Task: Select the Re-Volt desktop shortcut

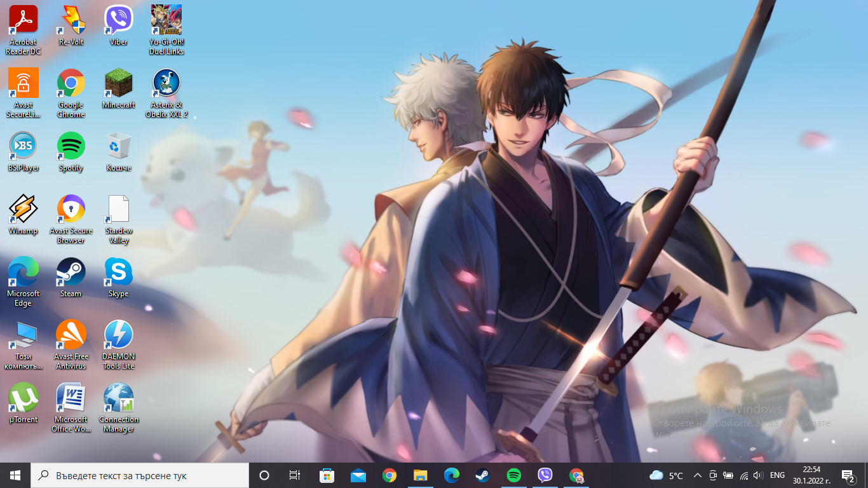Action: pyautogui.click(x=71, y=25)
